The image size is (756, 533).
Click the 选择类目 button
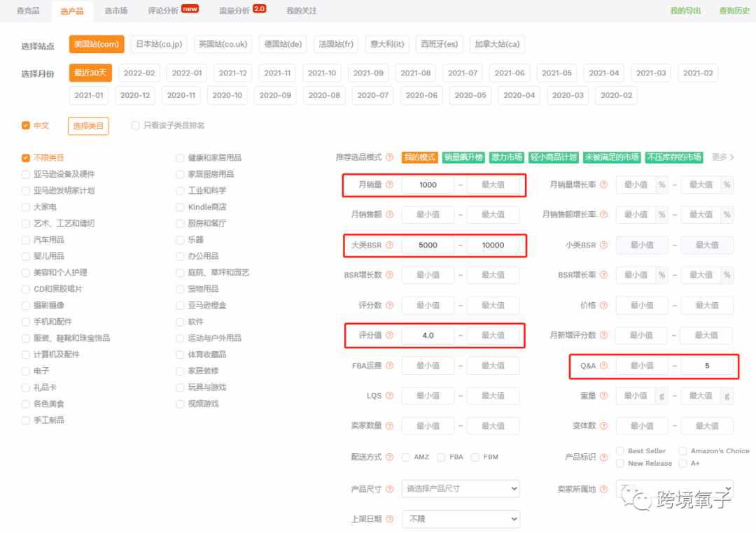88,126
